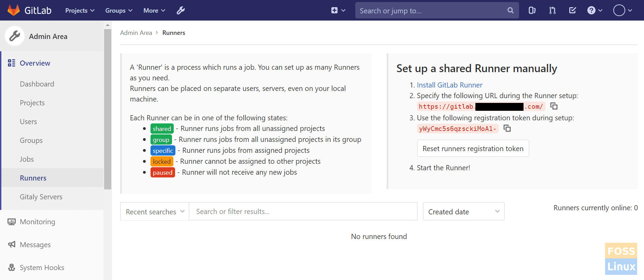Click the Overview grid icon
This screenshot has width=644, height=280.
[x=12, y=63]
